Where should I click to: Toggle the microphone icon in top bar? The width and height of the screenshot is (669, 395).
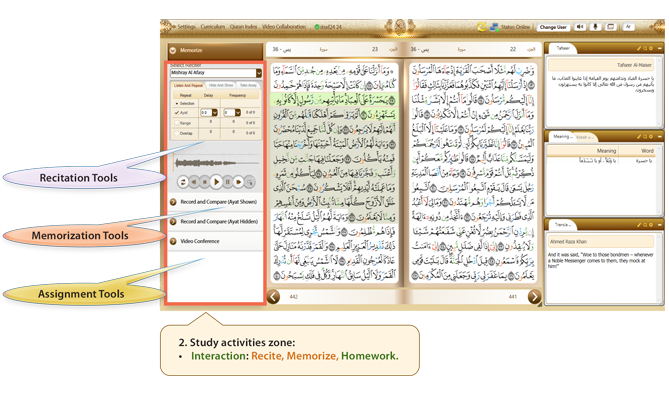coord(595,27)
